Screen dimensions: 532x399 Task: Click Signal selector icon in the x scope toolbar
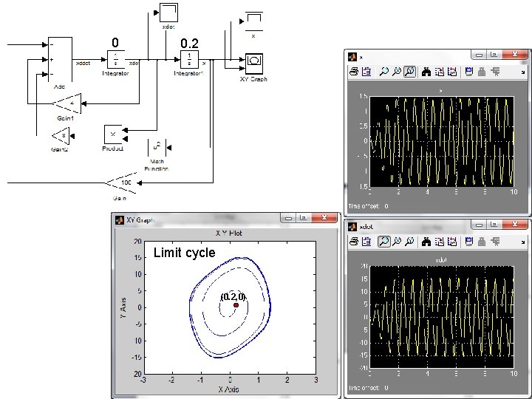pos(495,72)
